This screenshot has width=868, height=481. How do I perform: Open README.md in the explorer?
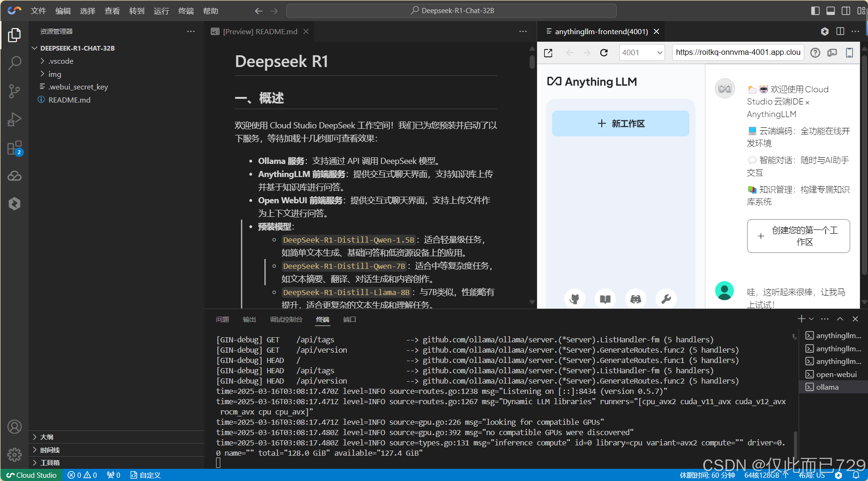pos(116,100)
